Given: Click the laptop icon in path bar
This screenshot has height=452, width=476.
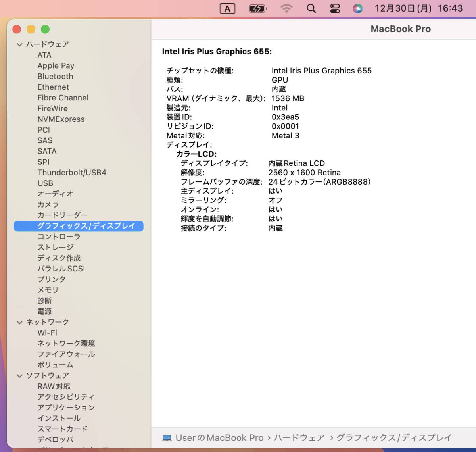Looking at the screenshot, I should coord(167,438).
